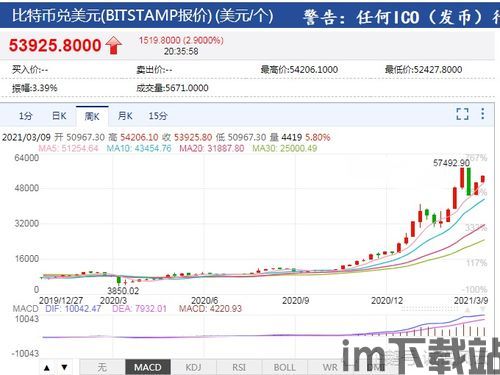Select the MACD indicator tab
500x375 pixels.
click(148, 367)
